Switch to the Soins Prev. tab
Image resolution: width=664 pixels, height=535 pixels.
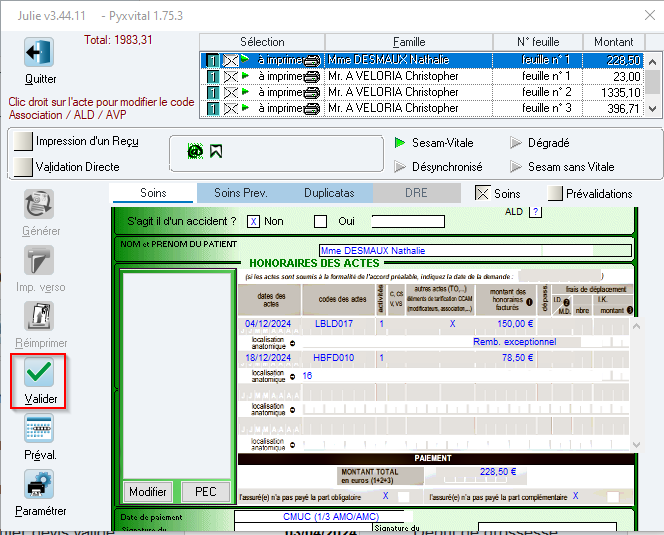click(240, 193)
